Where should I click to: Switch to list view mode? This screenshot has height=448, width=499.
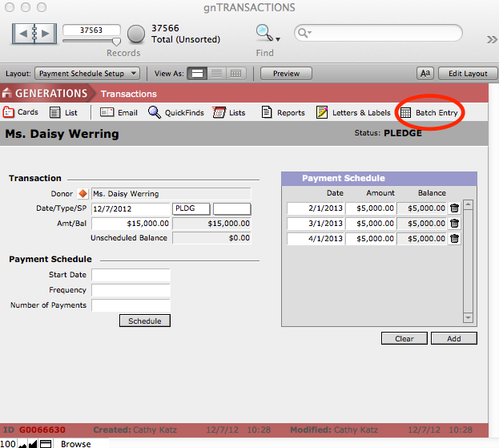pos(216,73)
